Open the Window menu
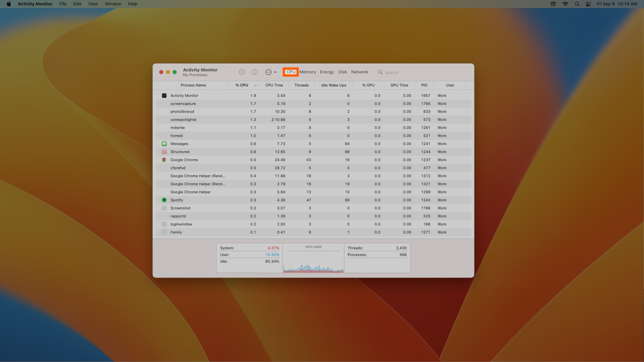Image resolution: width=644 pixels, height=362 pixels. click(113, 4)
